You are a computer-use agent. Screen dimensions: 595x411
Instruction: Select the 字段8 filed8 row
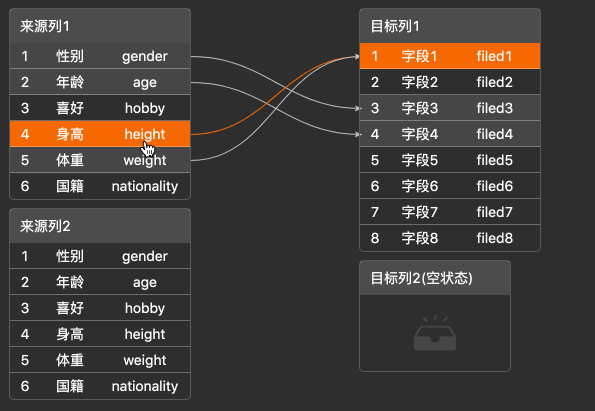coord(450,238)
